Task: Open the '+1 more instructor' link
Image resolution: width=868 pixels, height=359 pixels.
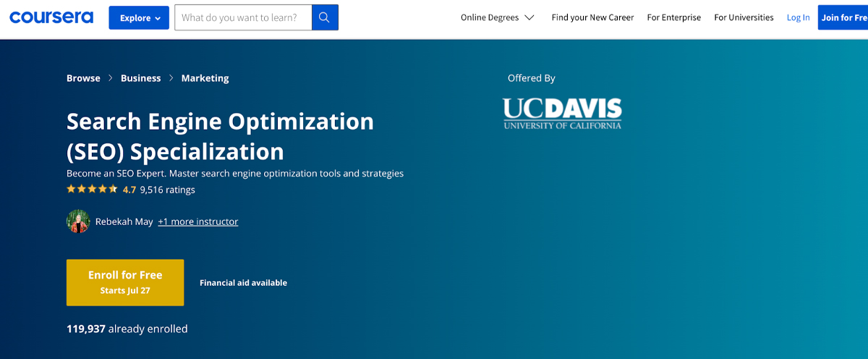Action: [197, 221]
